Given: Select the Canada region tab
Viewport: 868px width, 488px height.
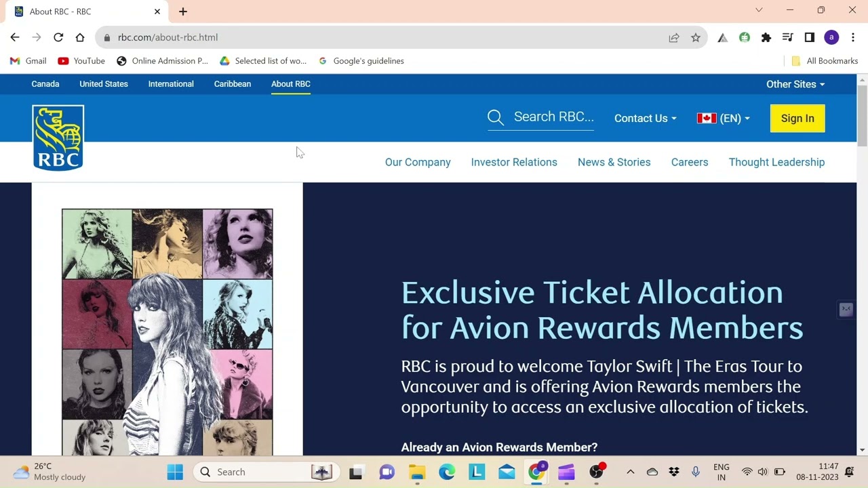Looking at the screenshot, I should 45,84.
